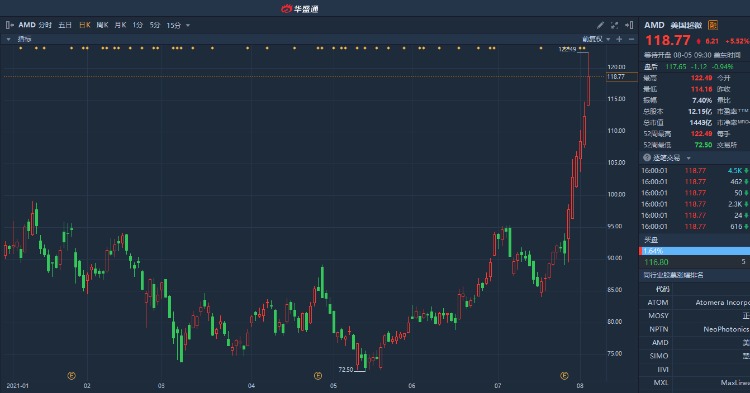The height and width of the screenshot is (393, 750).
Task: Zoom out chart with minus icon
Action: pyautogui.click(x=631, y=39)
